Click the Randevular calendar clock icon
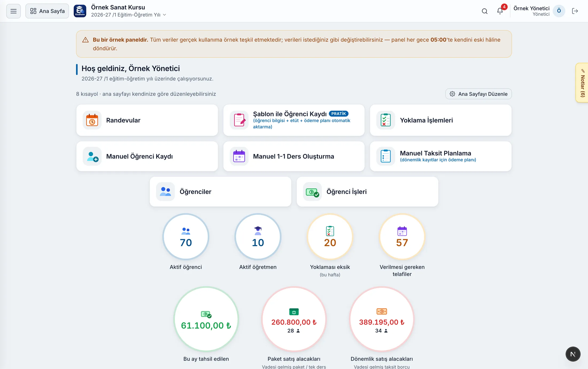This screenshot has width=588, height=369. coord(92,120)
